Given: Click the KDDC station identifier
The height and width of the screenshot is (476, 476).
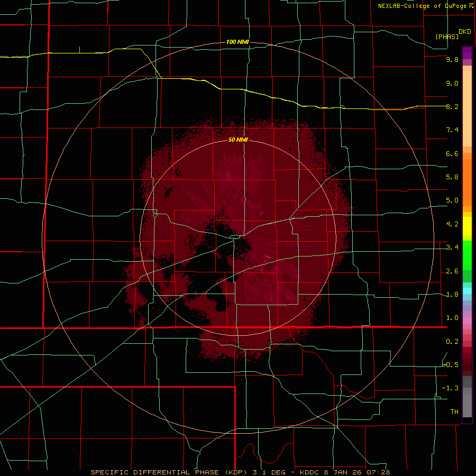Looking at the screenshot, I should click(x=309, y=472).
